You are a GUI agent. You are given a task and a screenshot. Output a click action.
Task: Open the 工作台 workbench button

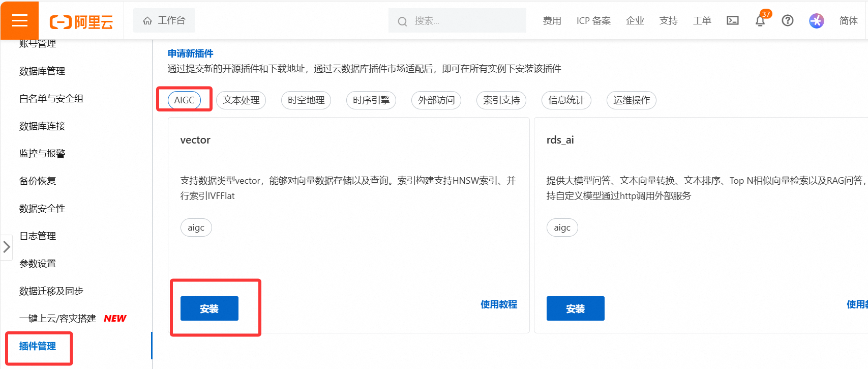pyautogui.click(x=164, y=20)
